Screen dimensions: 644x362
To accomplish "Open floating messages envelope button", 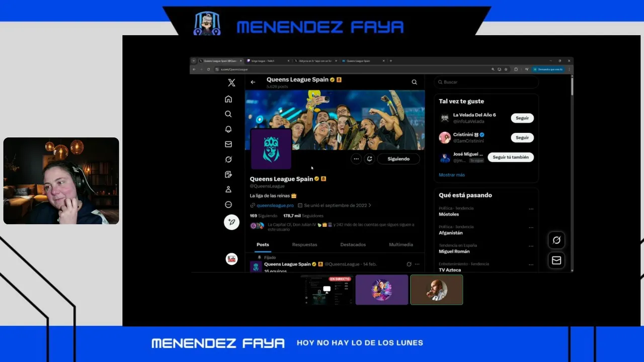I will (x=556, y=260).
